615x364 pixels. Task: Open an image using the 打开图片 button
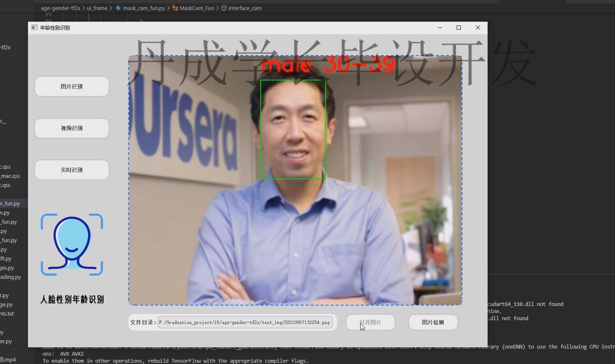click(x=370, y=322)
